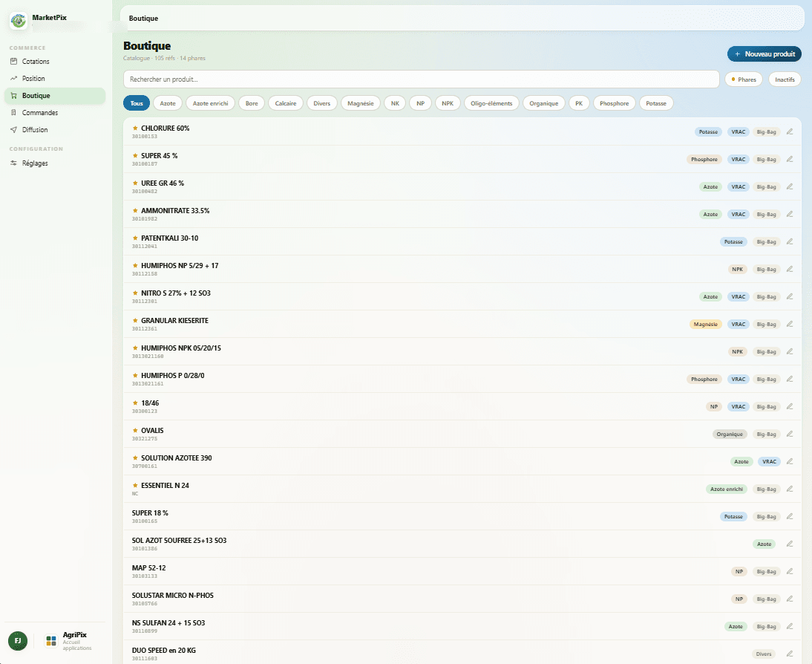Screen dimensions: 812x664
Task: Filter by the NPK category chip
Action: tap(448, 103)
